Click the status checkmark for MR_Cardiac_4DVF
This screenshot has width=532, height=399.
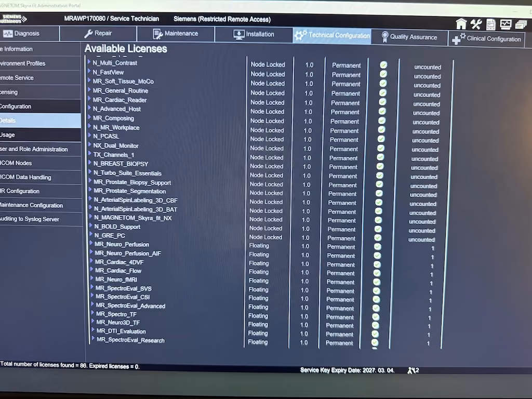[377, 264]
